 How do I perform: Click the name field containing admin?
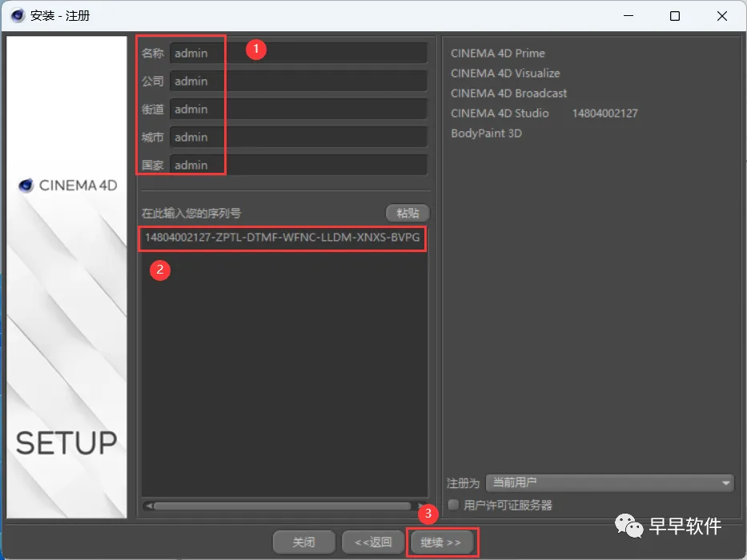coord(298,53)
